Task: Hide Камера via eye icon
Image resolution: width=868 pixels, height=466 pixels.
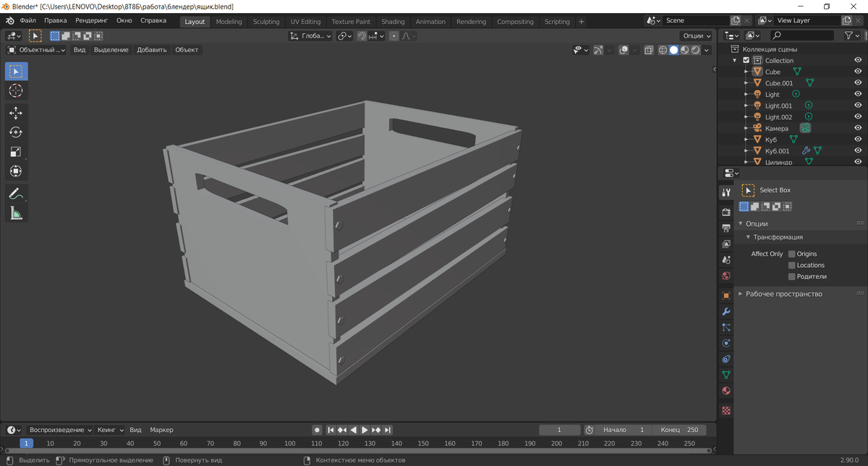Action: pyautogui.click(x=858, y=128)
